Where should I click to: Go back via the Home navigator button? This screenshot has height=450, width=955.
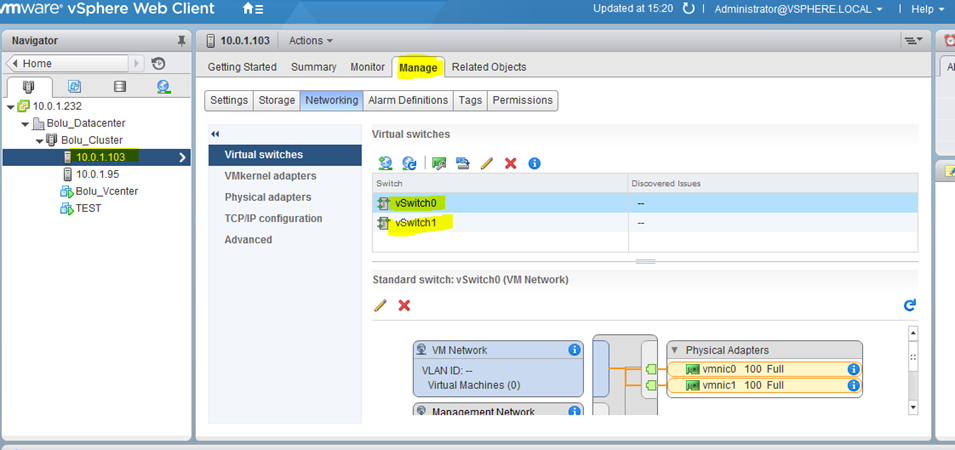67,63
